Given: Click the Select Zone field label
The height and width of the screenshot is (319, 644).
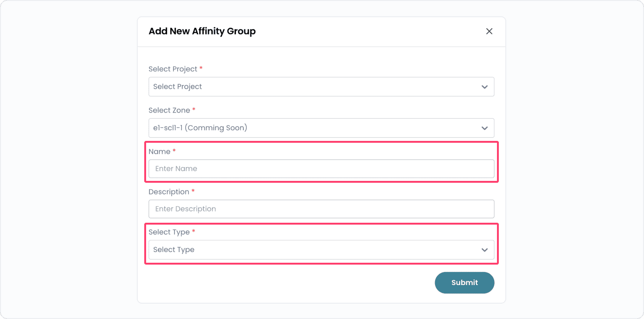Looking at the screenshot, I should pos(169,110).
